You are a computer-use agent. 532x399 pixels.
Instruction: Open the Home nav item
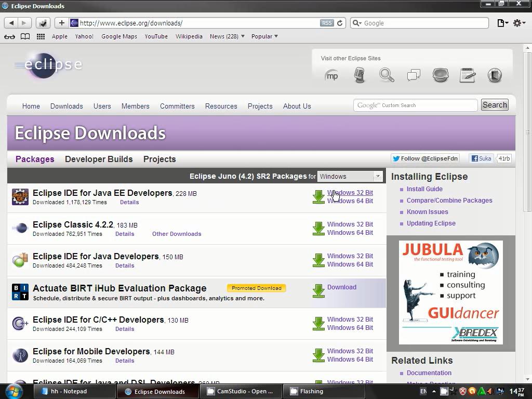[x=31, y=106]
